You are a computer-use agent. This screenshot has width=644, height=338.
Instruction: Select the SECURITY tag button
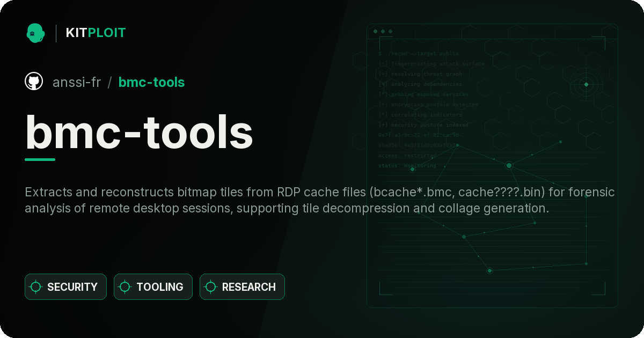tap(65, 287)
